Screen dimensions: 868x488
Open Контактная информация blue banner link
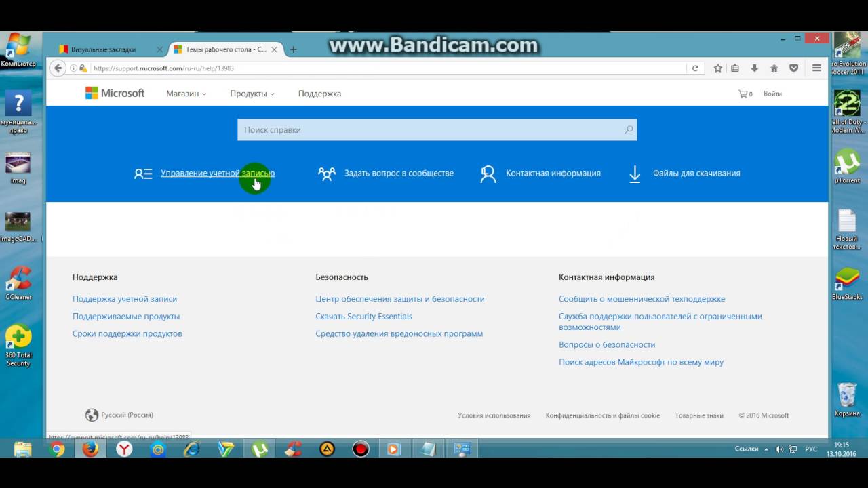pyautogui.click(x=553, y=173)
